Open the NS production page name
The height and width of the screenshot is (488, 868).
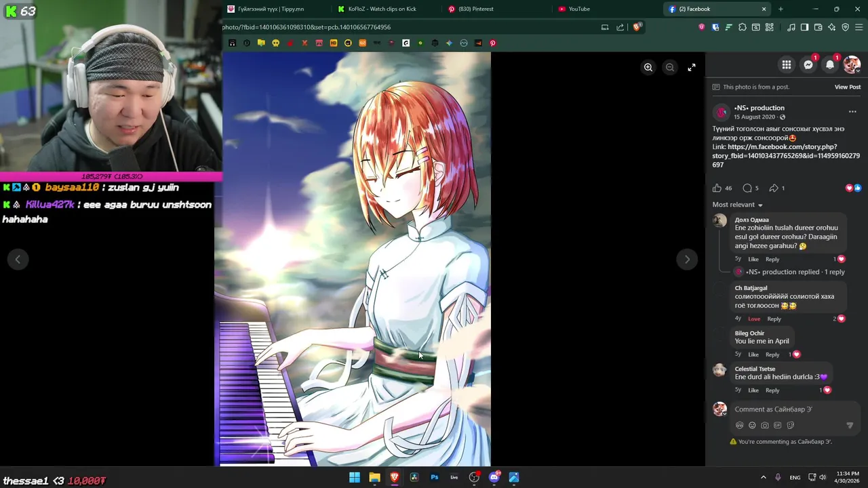759,108
